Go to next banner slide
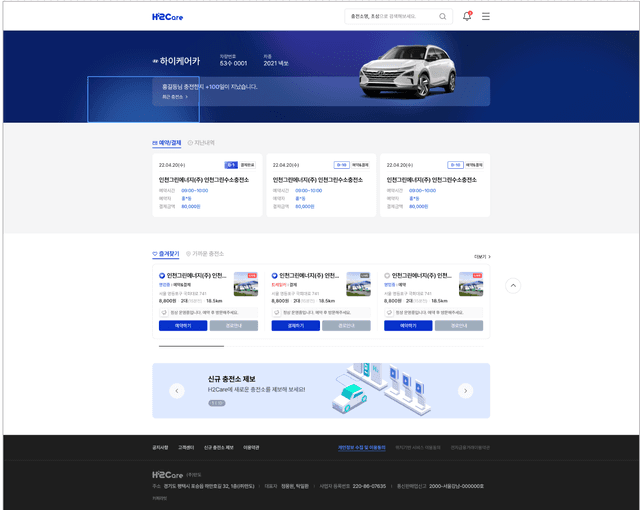Viewport: 640px width, 510px height. 465,391
